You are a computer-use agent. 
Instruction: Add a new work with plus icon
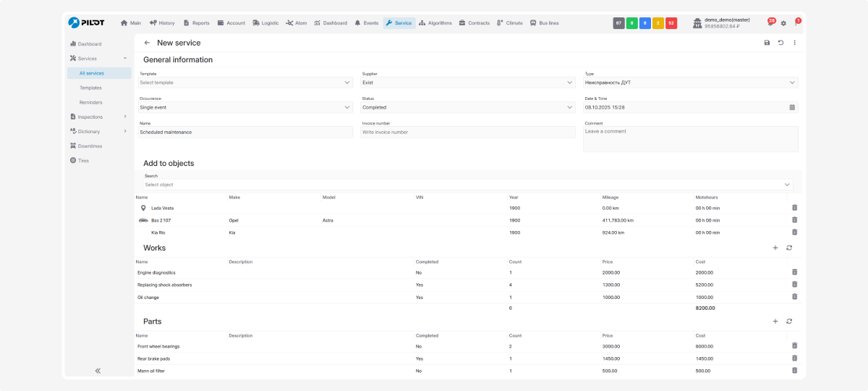tap(775, 248)
